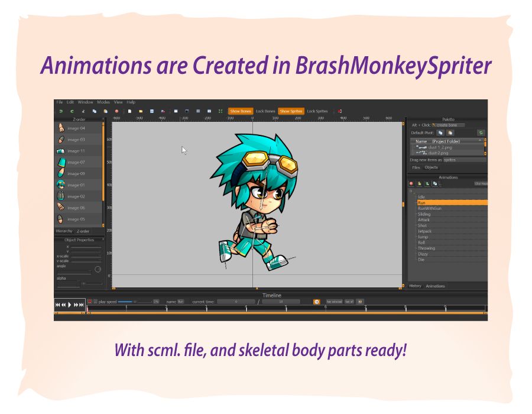Screen dimensions: 532x414
Task: Switch to the Objects tab in Palette
Action: [x=432, y=167]
